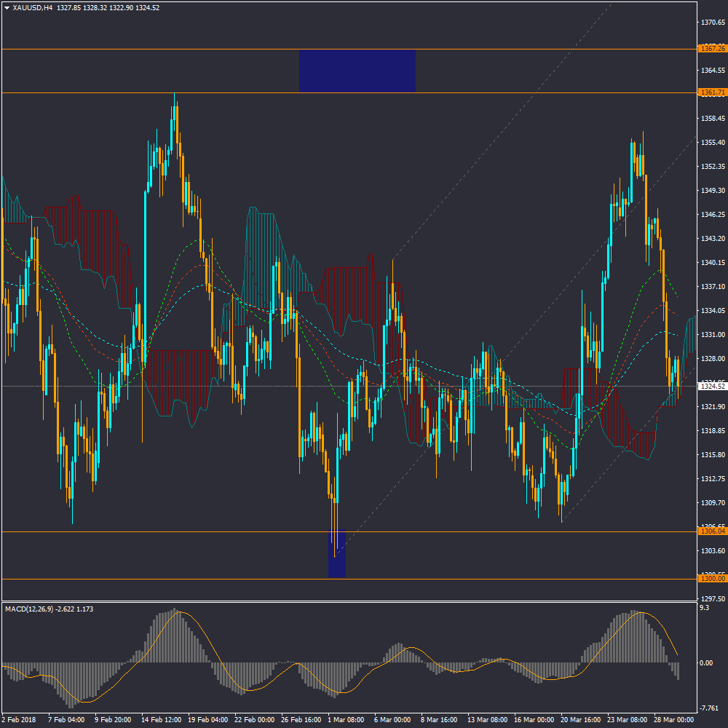The image size is (728, 728).
Task: Click the -7.761 value on MACD scale
Action: [x=709, y=708]
